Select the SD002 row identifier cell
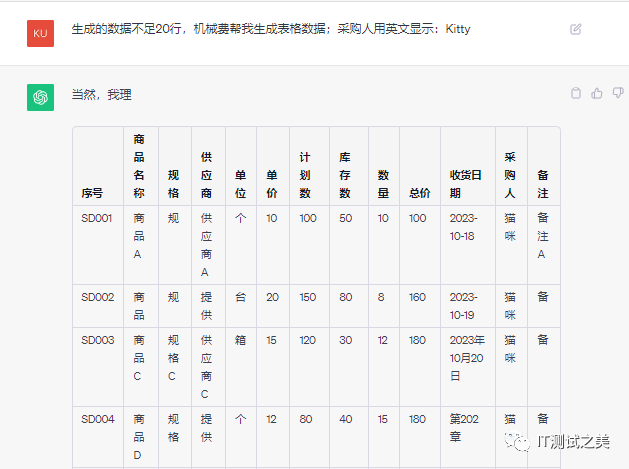 click(x=97, y=297)
